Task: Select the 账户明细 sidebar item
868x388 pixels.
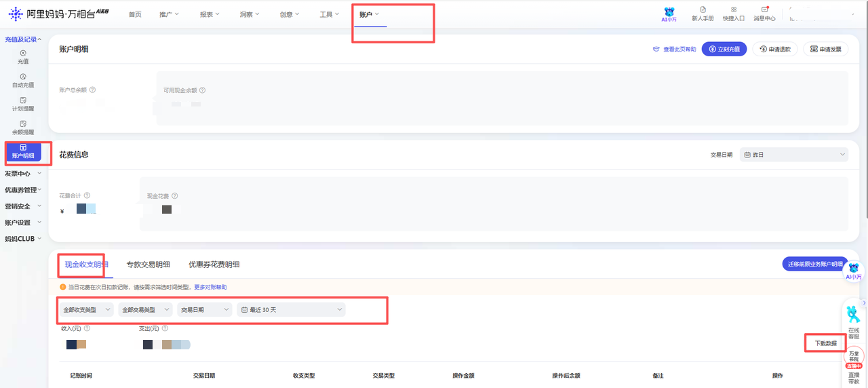Action: (23, 152)
